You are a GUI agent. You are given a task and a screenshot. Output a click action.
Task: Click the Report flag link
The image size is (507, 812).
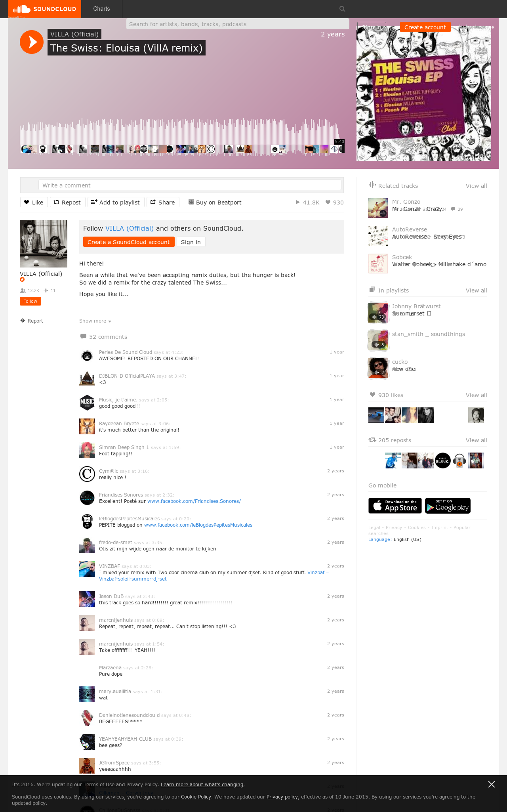[x=32, y=321]
